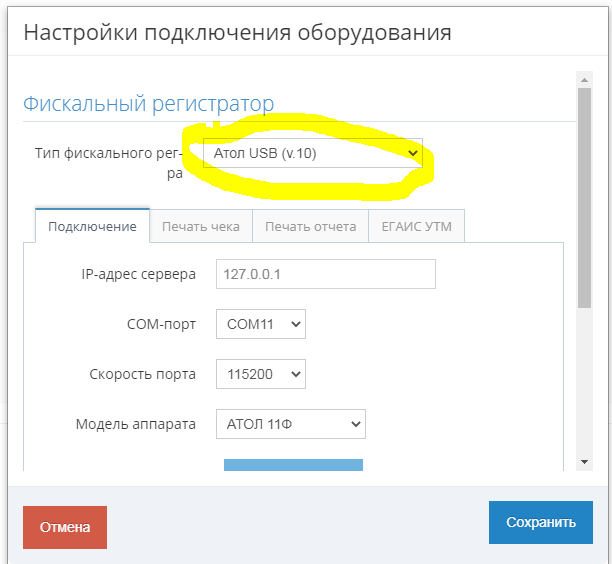Click the vertical scrollbar thumb
Viewport: 612px width, 564px height.
click(584, 198)
